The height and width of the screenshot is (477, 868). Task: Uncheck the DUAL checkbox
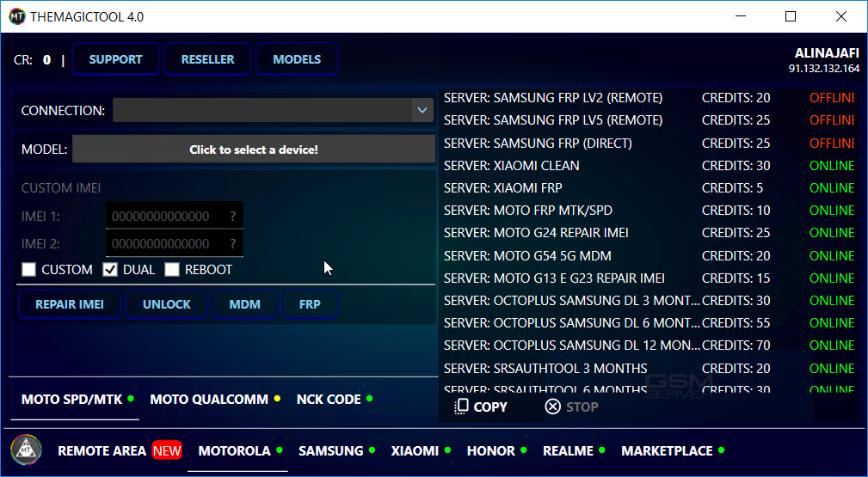[110, 270]
